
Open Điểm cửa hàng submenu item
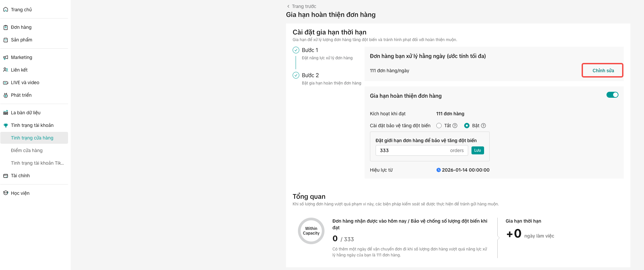[x=27, y=150]
